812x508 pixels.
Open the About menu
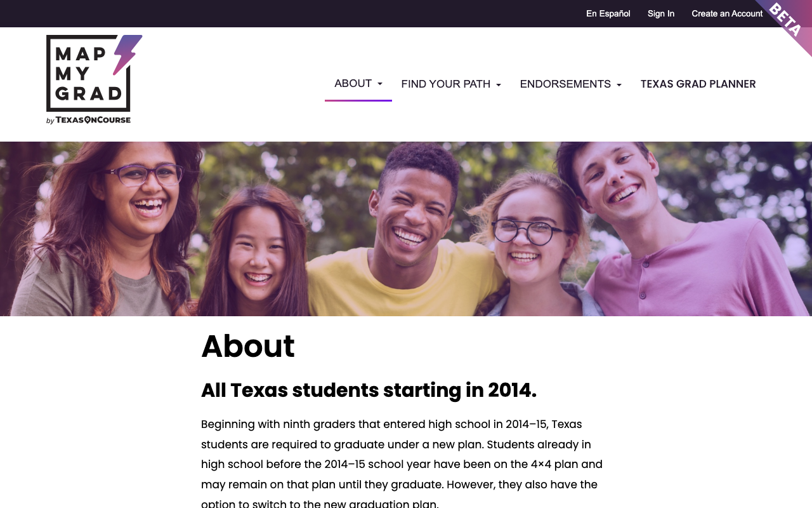click(x=358, y=84)
